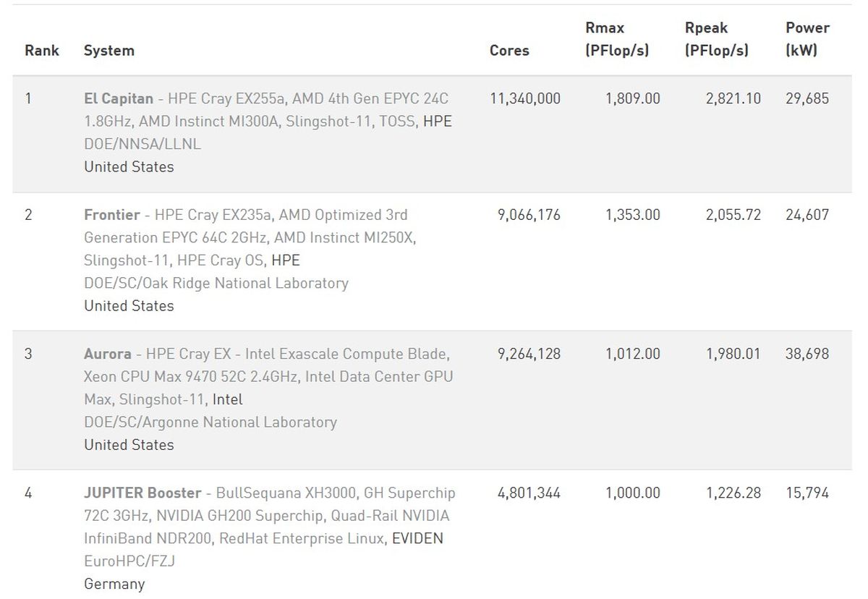Click the Rmax (PFlop/s) column header
This screenshot has width=868, height=599.
point(617,39)
